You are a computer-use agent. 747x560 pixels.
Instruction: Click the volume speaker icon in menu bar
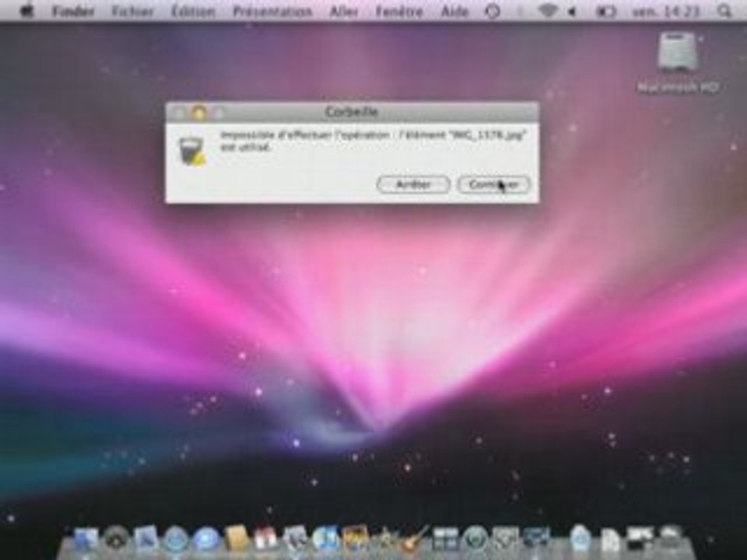(x=572, y=11)
